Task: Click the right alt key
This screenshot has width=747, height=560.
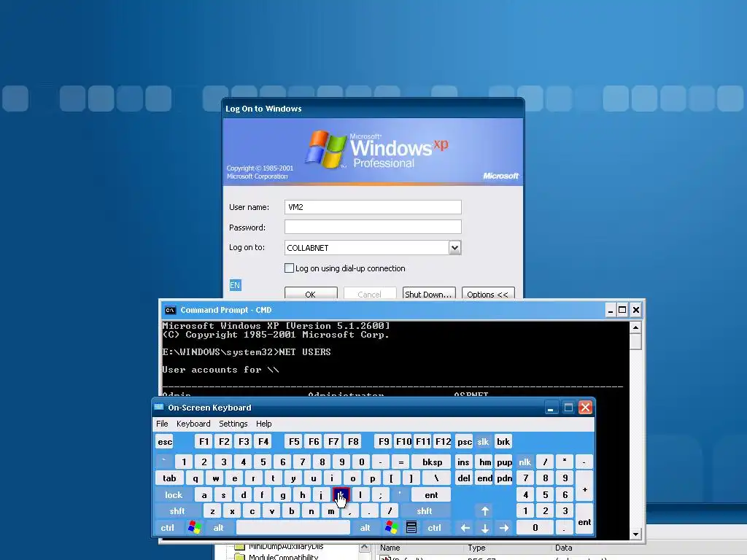Action: [365, 528]
